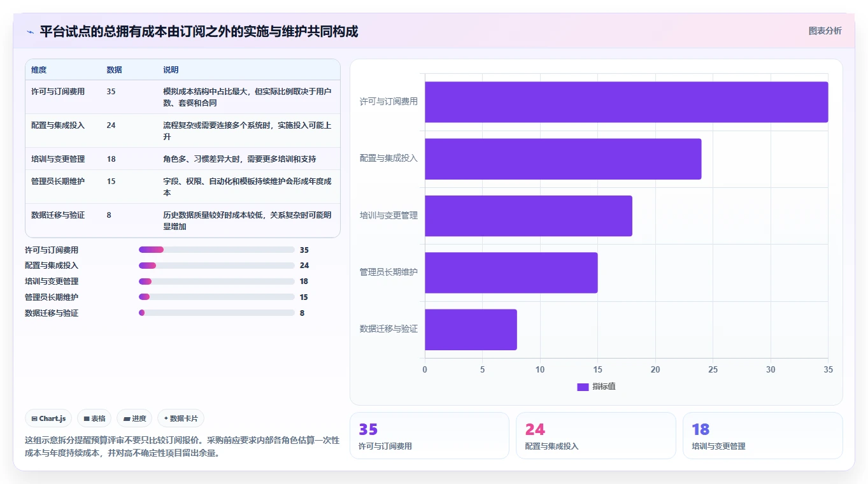The height and width of the screenshot is (484, 868).
Task: Click the 培训与变更管理 chart bar
Action: (529, 216)
